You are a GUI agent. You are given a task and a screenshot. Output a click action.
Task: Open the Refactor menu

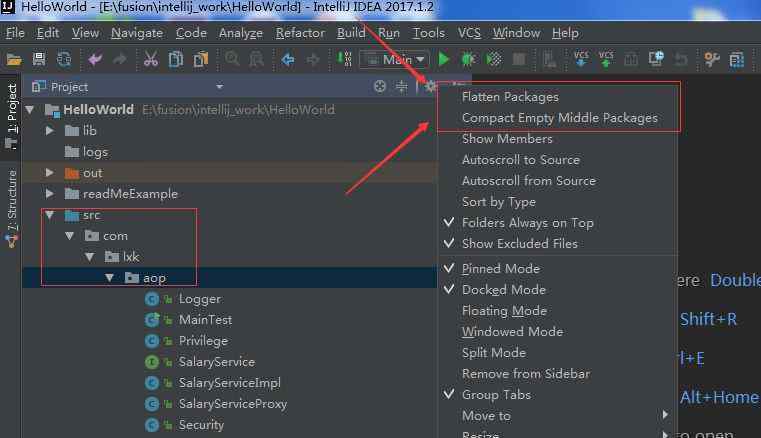point(300,33)
